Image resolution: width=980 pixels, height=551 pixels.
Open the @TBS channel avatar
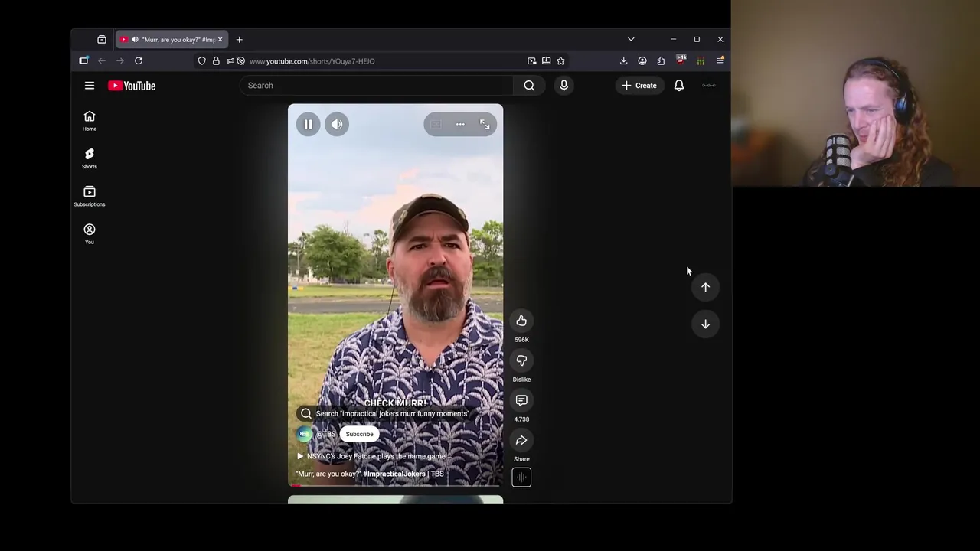pos(304,434)
